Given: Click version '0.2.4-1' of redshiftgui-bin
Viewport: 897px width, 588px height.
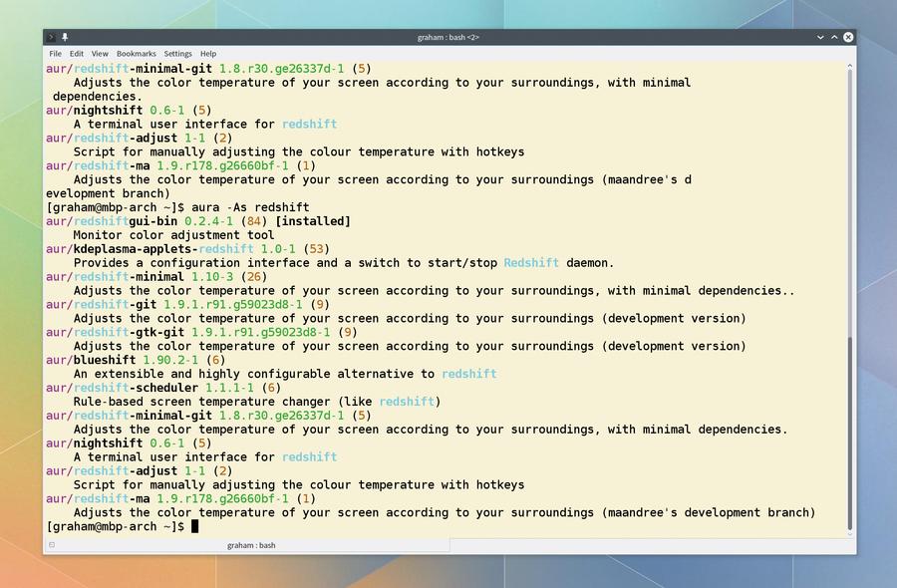Looking at the screenshot, I should coord(209,221).
